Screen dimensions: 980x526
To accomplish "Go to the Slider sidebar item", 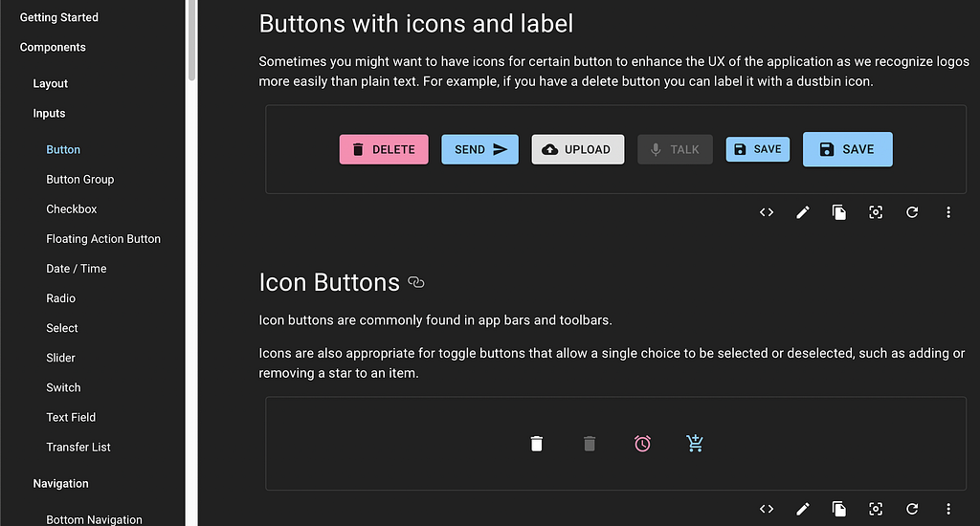I will coord(61,358).
